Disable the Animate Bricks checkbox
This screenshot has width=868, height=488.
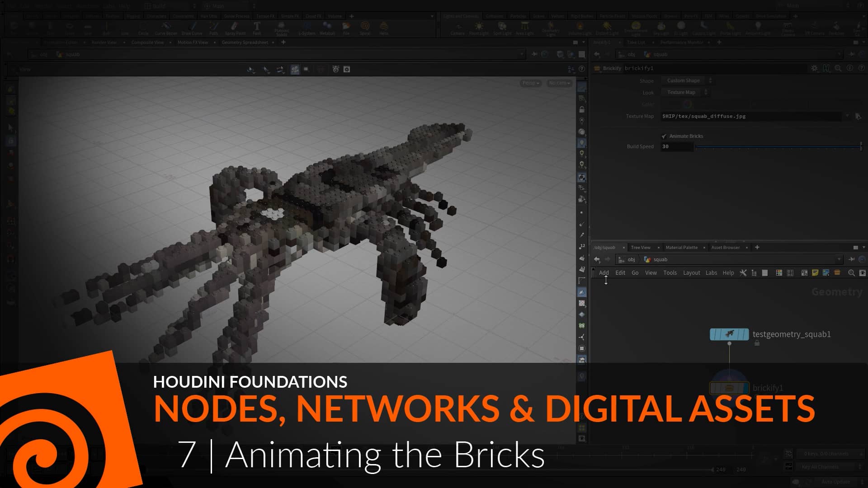[664, 136]
